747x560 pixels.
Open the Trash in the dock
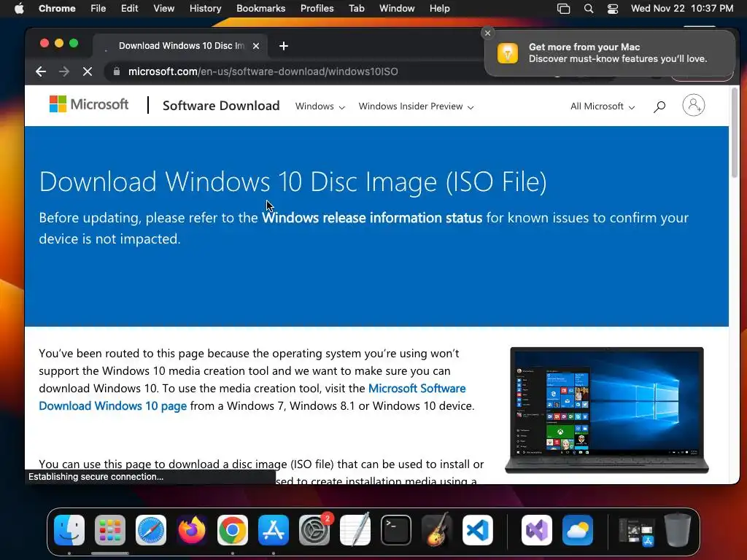(678, 529)
